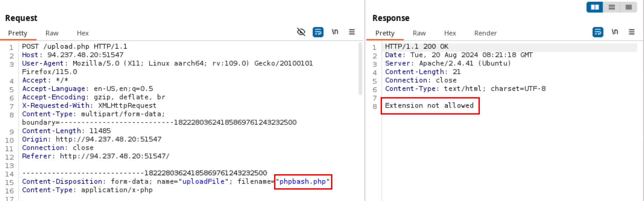Open Request panel hamburger options menu

pyautogui.click(x=351, y=32)
